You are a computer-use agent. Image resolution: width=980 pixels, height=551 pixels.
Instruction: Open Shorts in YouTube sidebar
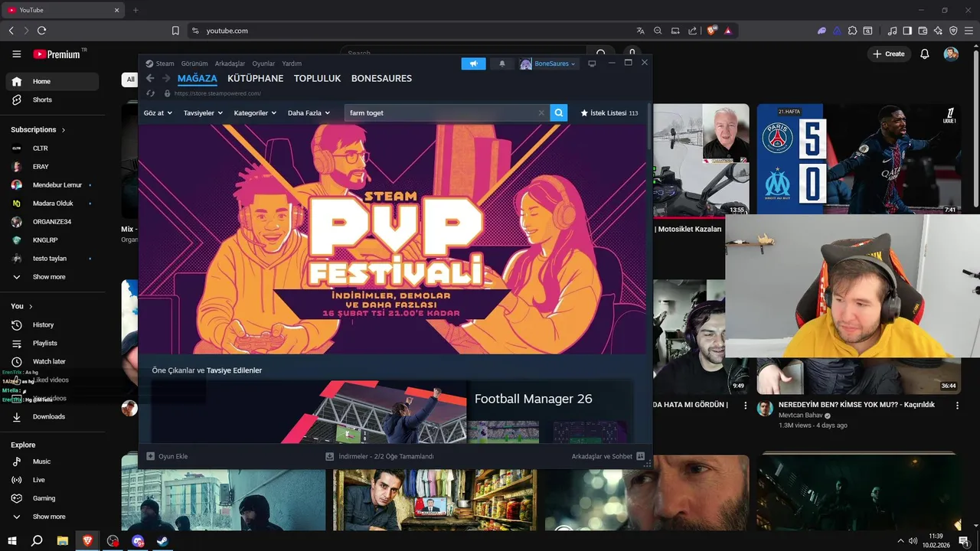pyautogui.click(x=52, y=99)
